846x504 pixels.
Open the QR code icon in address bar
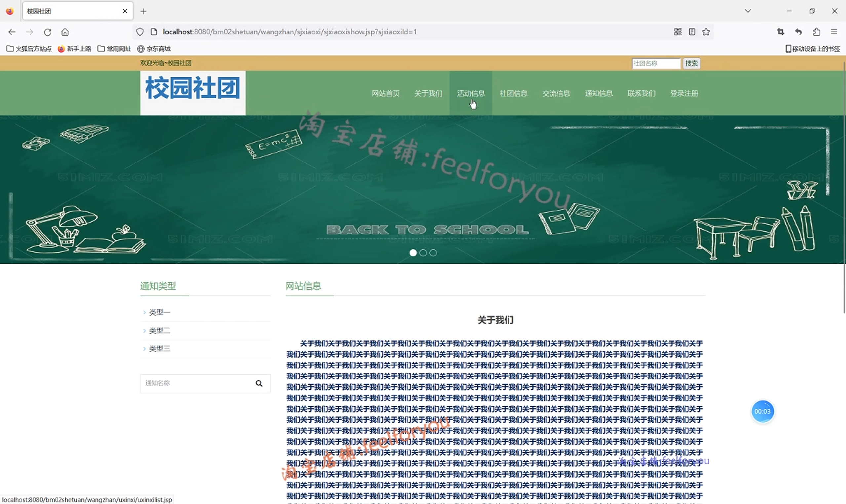[678, 32]
